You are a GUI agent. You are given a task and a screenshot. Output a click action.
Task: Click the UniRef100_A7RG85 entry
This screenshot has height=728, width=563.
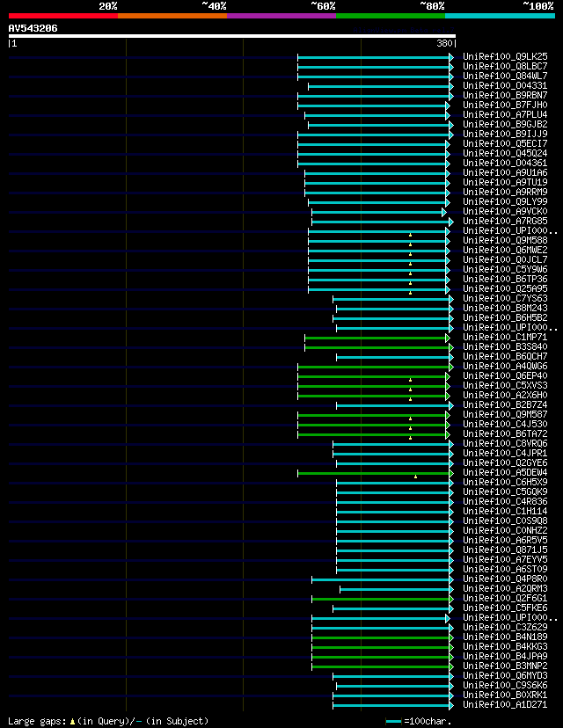coord(505,221)
